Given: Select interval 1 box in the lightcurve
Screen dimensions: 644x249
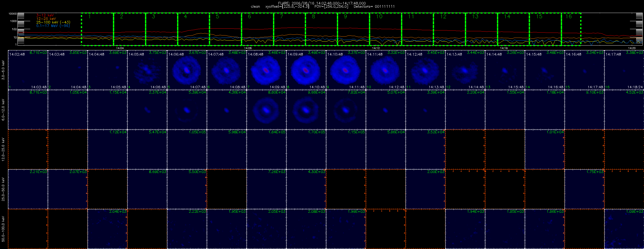Looking at the screenshot, I should [97, 29].
